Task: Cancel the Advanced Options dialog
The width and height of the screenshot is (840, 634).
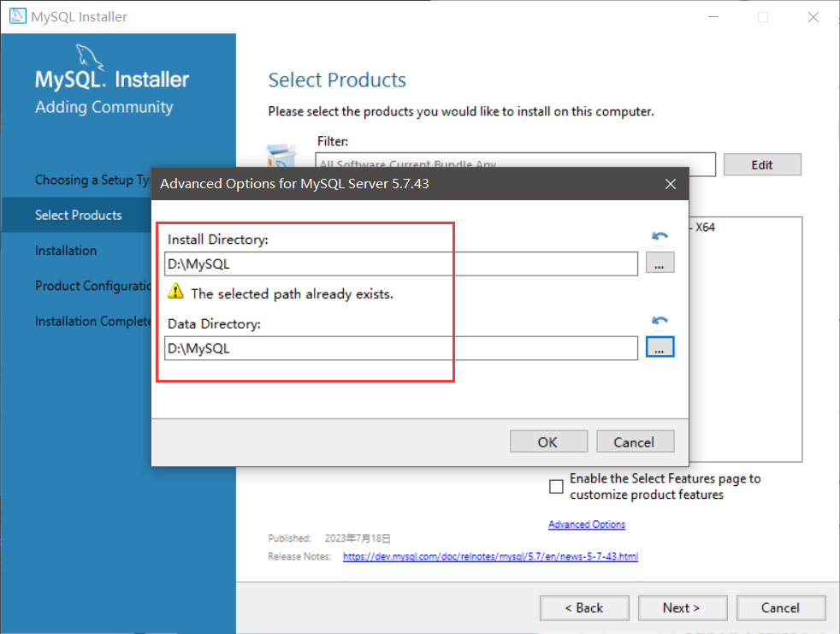Action: pyautogui.click(x=635, y=441)
